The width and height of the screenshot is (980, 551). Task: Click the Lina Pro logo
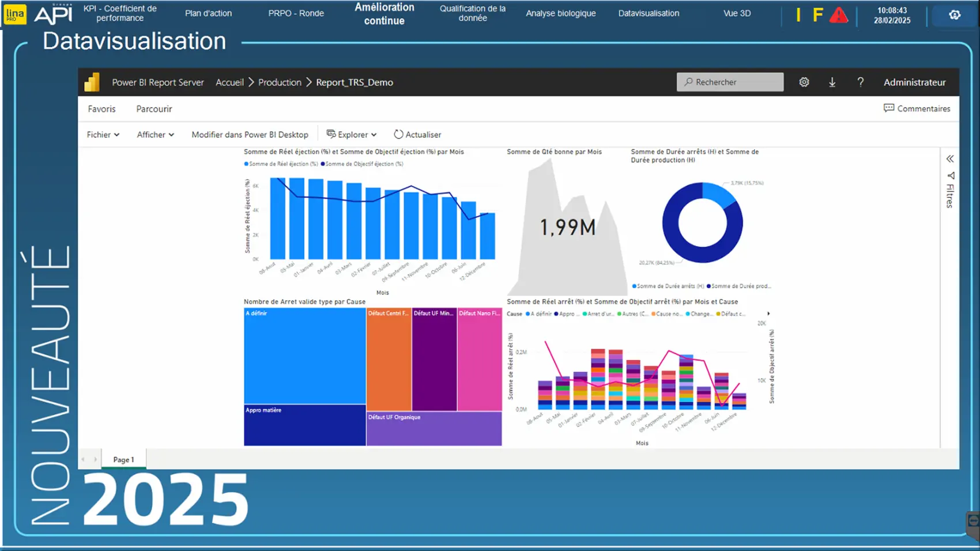coord(14,14)
